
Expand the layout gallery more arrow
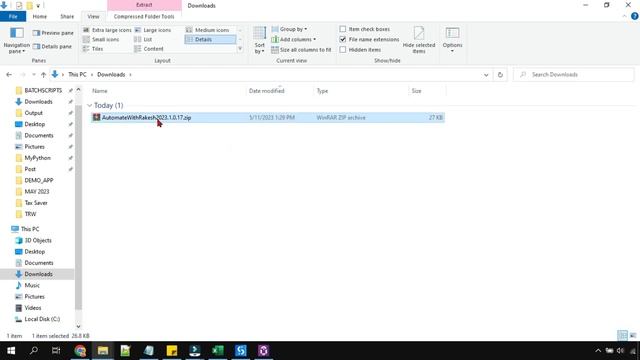pos(240,49)
